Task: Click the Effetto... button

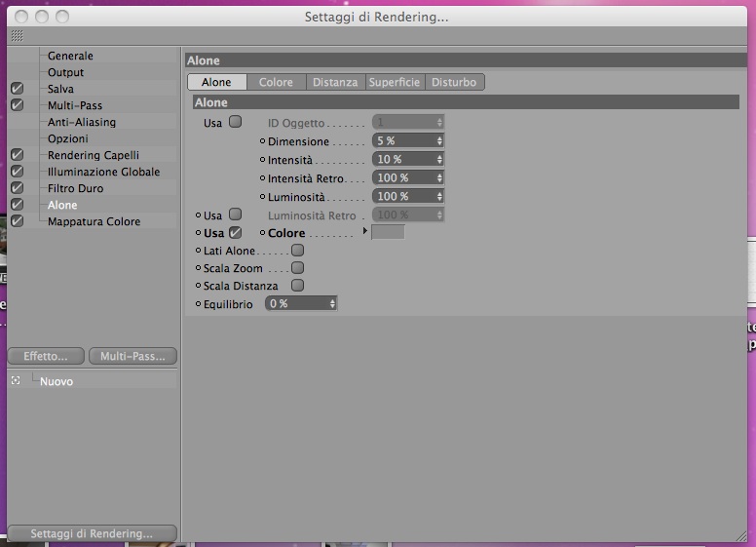Action: pyautogui.click(x=46, y=356)
